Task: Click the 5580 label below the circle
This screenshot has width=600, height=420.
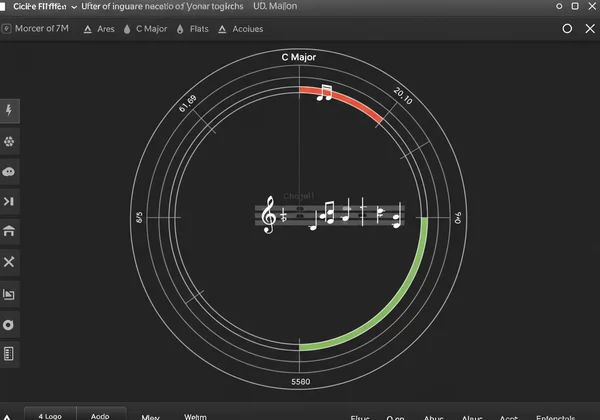Action: (x=300, y=382)
